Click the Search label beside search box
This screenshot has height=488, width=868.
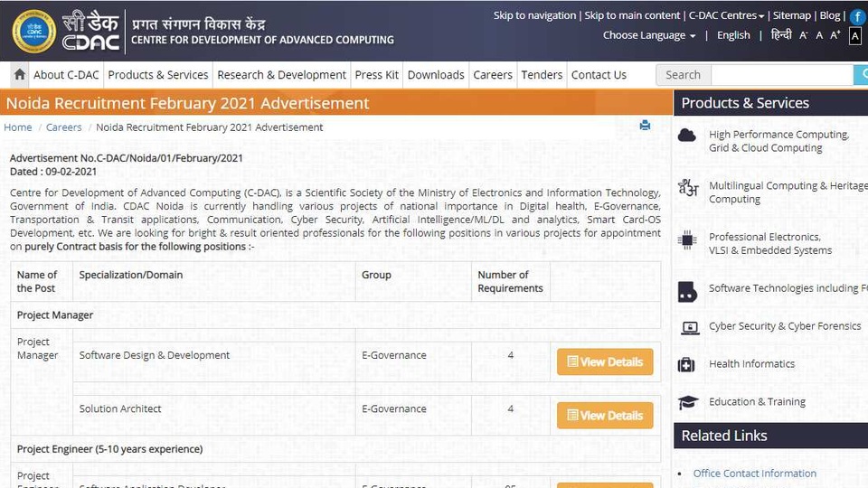[684, 75]
